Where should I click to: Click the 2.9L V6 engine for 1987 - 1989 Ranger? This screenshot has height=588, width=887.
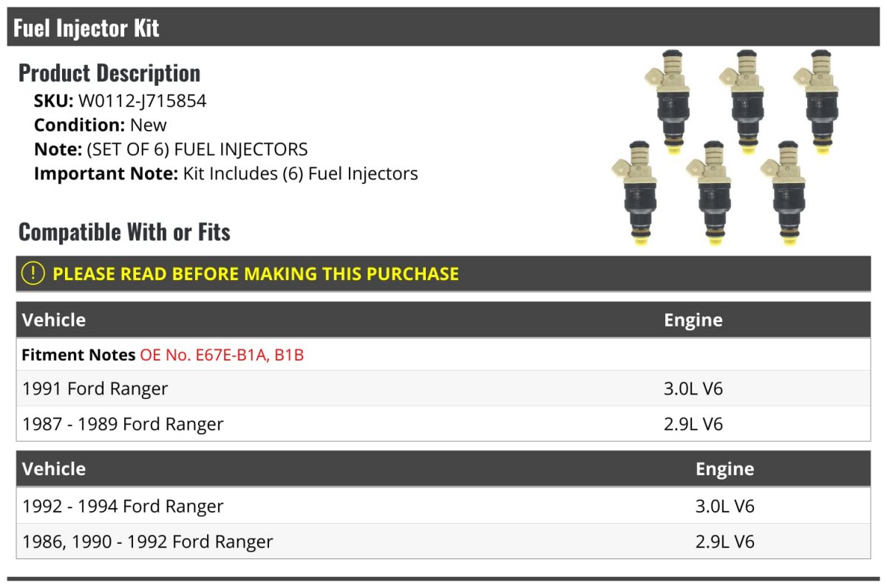[x=693, y=424]
